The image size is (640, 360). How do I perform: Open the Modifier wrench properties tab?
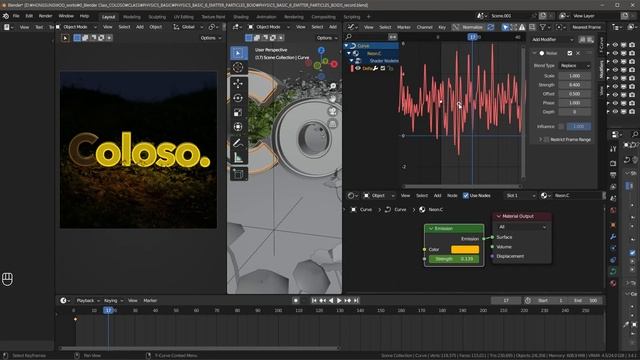[613, 236]
